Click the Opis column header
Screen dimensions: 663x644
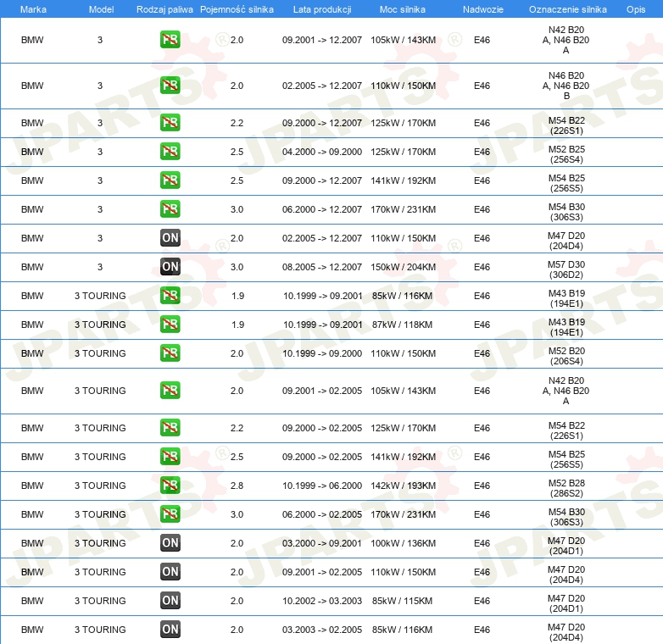636,9
